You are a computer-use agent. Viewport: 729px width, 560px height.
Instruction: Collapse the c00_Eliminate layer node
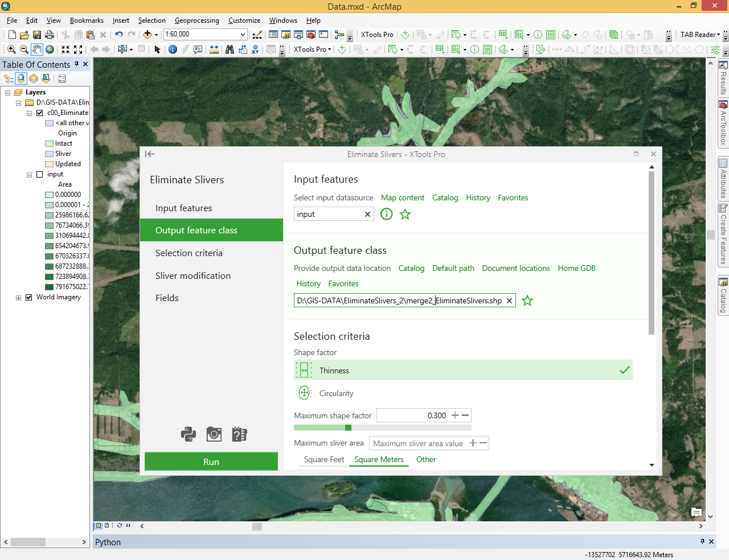coord(29,113)
